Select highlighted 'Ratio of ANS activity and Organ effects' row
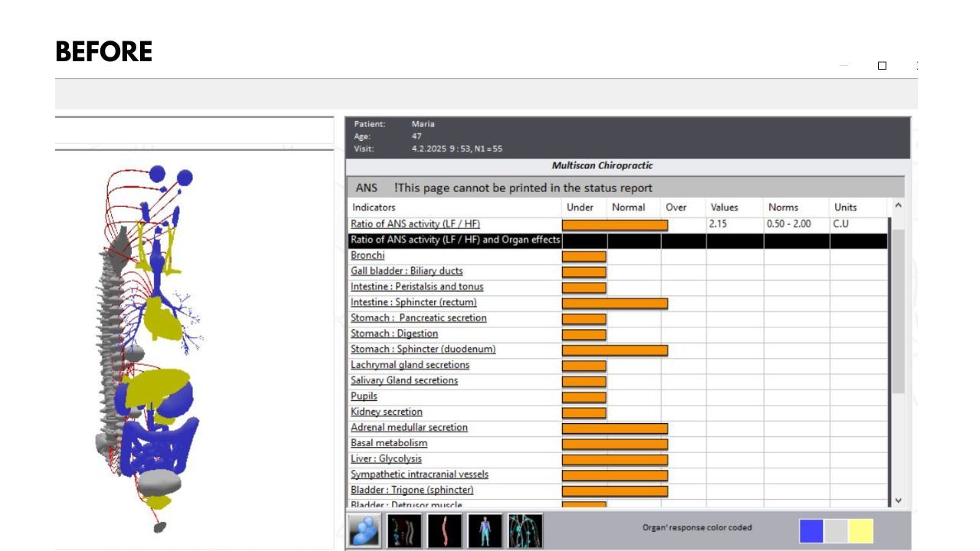The height and width of the screenshot is (551, 980). tap(617, 240)
